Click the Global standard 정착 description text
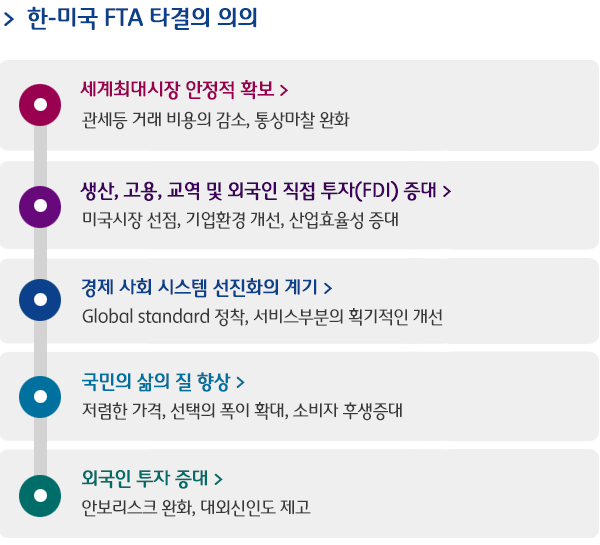Screen dimensions: 600x545 coord(262,317)
